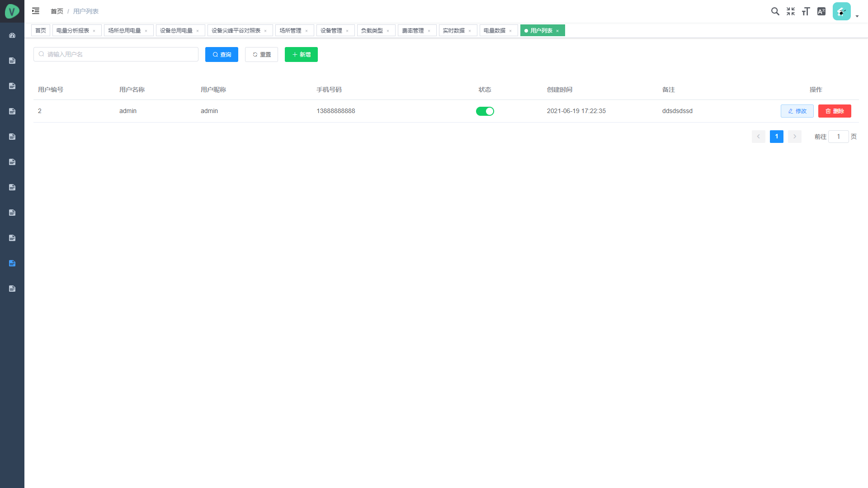Image resolution: width=868 pixels, height=488 pixels.
Task: Switch to the 电量分析报表 tab
Action: [73, 31]
